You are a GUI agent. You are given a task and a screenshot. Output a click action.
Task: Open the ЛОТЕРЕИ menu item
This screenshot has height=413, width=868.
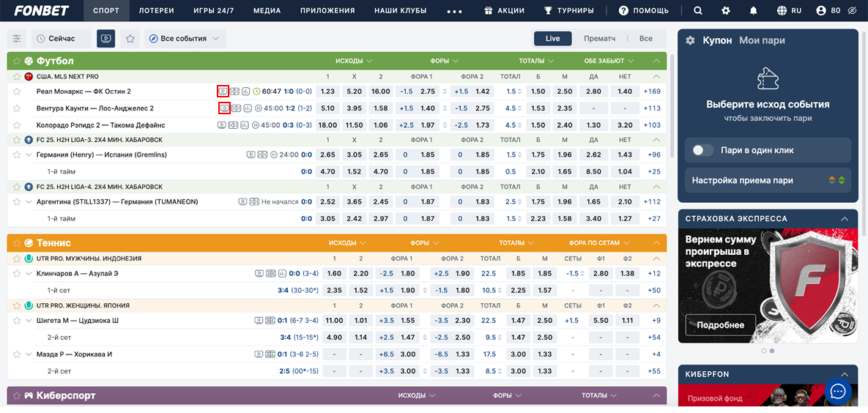pos(157,11)
